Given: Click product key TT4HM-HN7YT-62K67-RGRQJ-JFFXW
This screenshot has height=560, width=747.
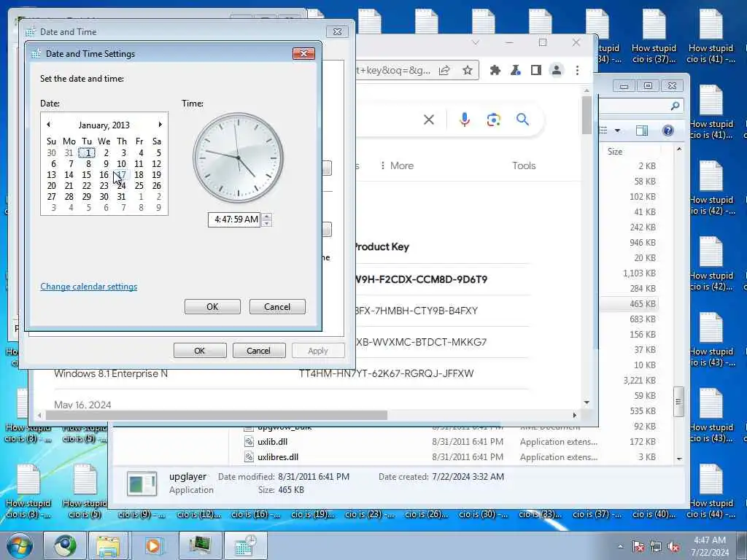Looking at the screenshot, I should (x=387, y=373).
